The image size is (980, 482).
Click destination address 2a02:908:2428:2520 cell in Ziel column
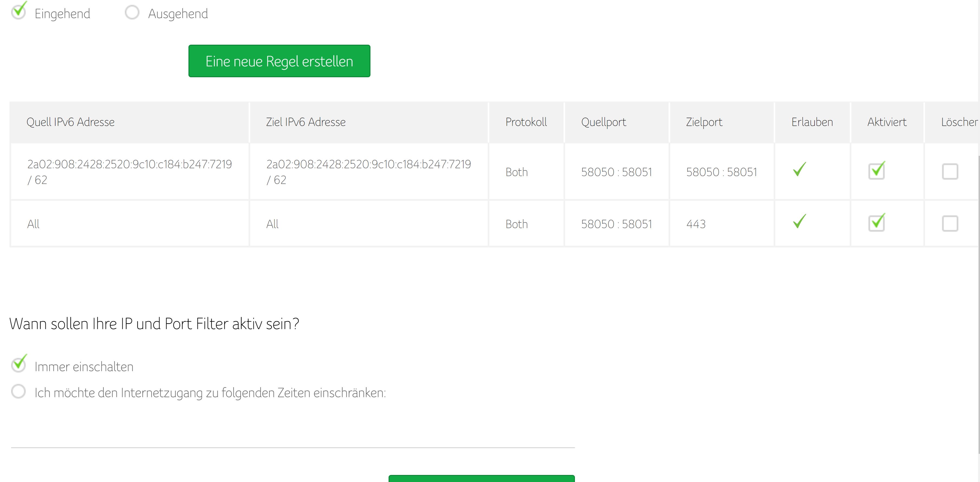(369, 172)
